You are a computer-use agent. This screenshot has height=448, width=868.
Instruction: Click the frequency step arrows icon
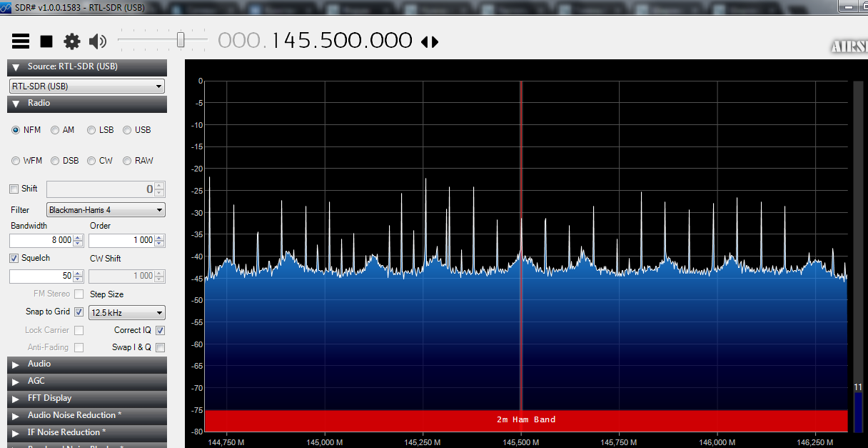click(x=430, y=41)
